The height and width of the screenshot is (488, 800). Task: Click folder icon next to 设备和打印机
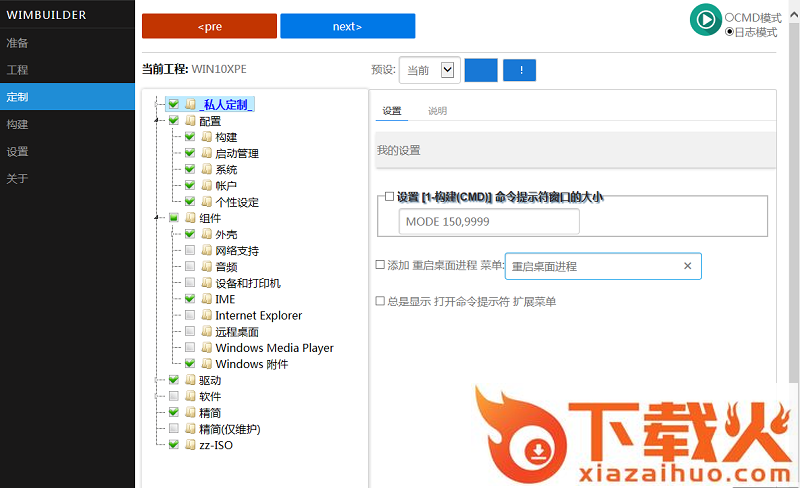pyautogui.click(x=207, y=283)
